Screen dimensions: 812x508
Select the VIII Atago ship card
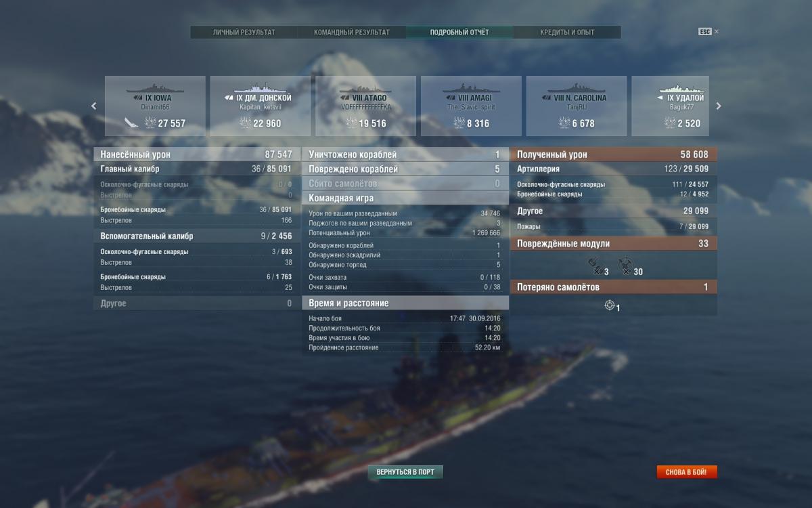(x=365, y=106)
